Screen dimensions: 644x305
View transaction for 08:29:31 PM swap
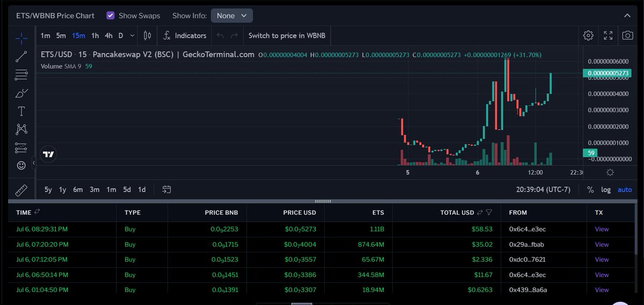tap(602, 229)
